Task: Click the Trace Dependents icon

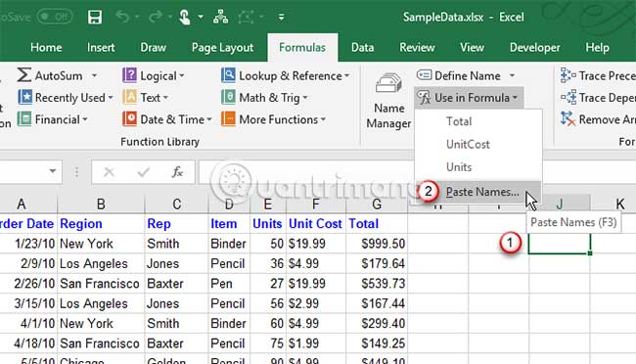Action: tap(568, 98)
